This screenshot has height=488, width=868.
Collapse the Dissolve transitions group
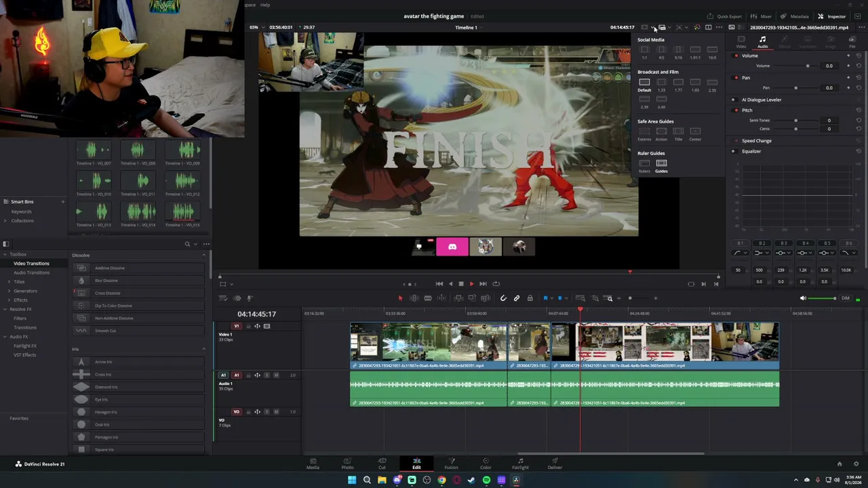[x=204, y=255]
